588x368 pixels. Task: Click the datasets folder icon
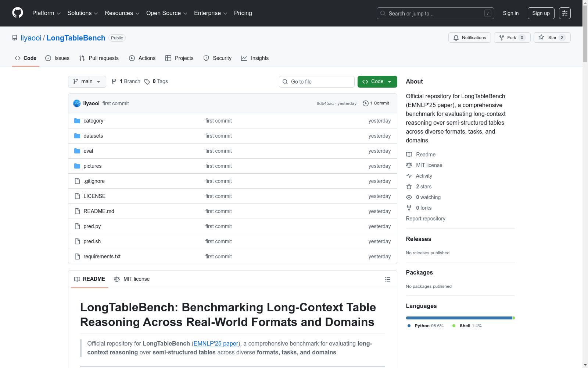[77, 136]
